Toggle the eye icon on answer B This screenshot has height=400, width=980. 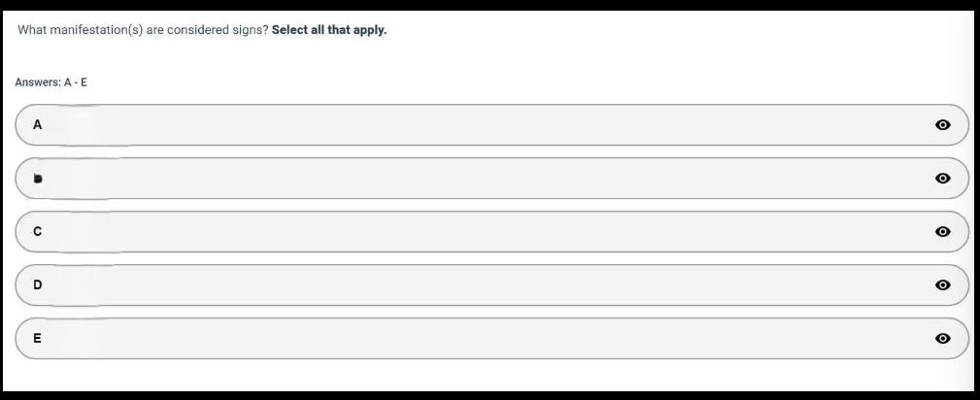point(942,179)
